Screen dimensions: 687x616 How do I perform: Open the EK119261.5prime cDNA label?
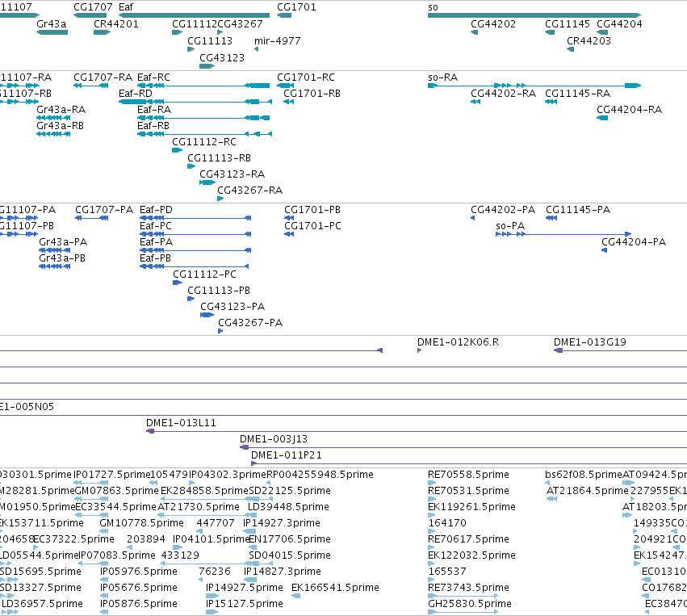click(471, 507)
